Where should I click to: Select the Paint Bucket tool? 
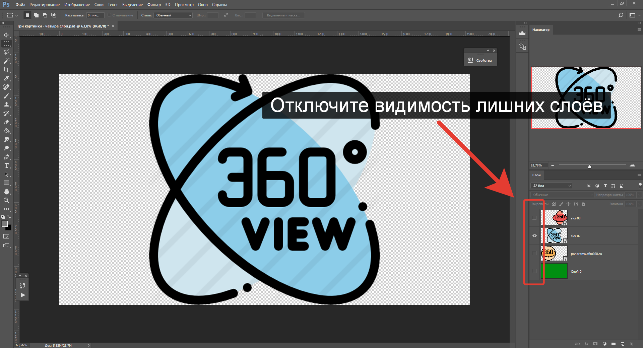pos(6,131)
